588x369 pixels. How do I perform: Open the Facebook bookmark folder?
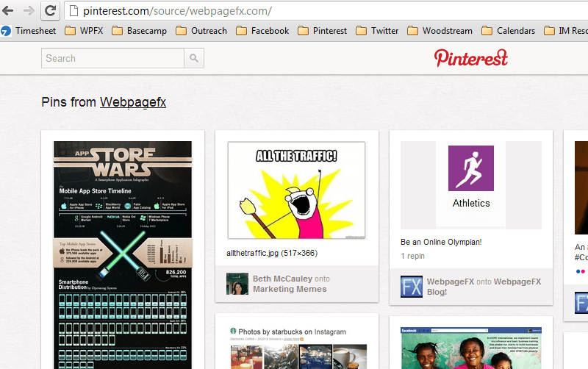point(262,31)
